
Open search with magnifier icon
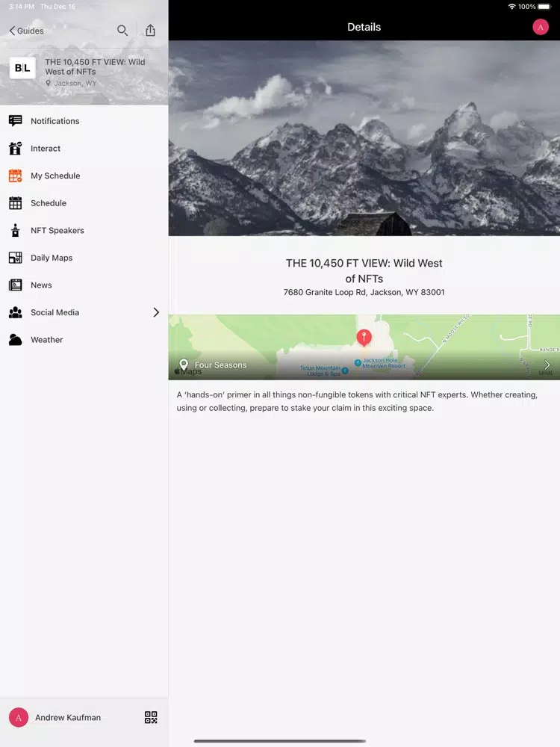[x=122, y=31]
